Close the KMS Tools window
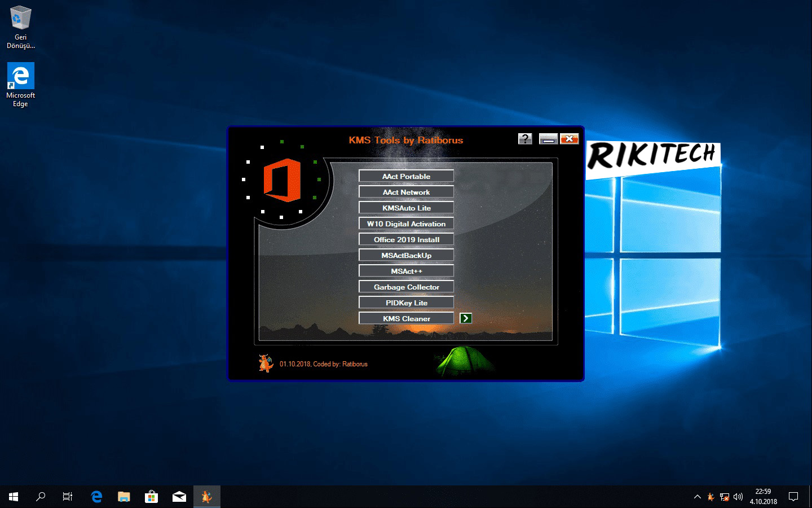812x508 pixels. [x=570, y=139]
